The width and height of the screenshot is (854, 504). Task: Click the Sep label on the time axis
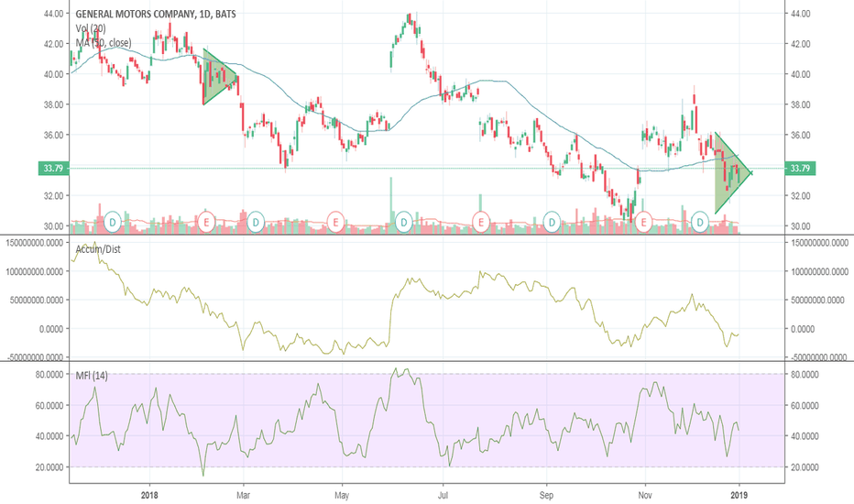point(546,495)
